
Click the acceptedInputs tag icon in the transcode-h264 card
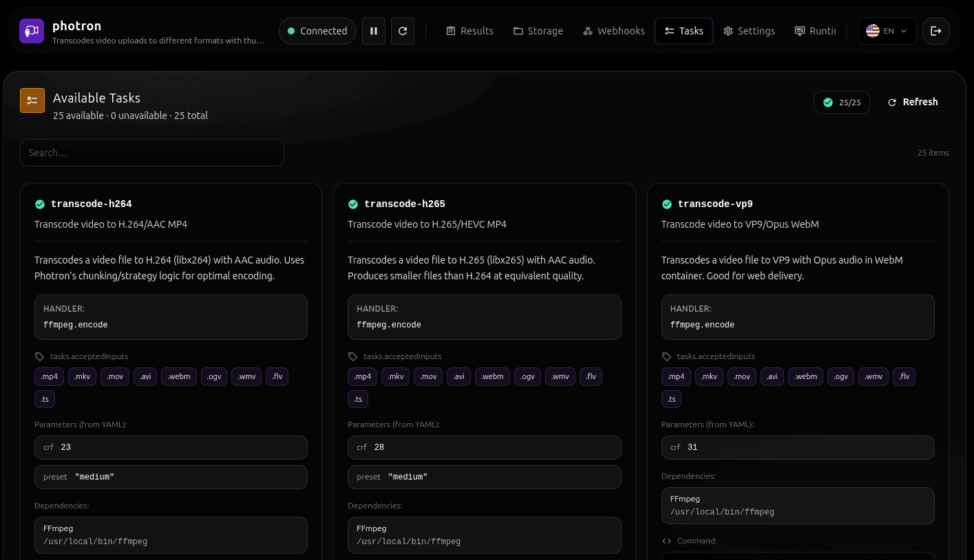pyautogui.click(x=40, y=356)
